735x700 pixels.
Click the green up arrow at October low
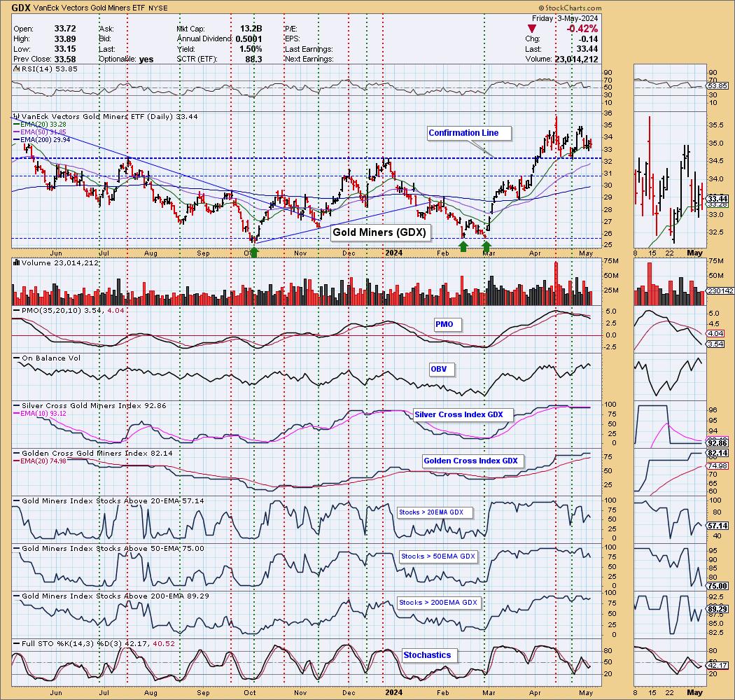254,253
